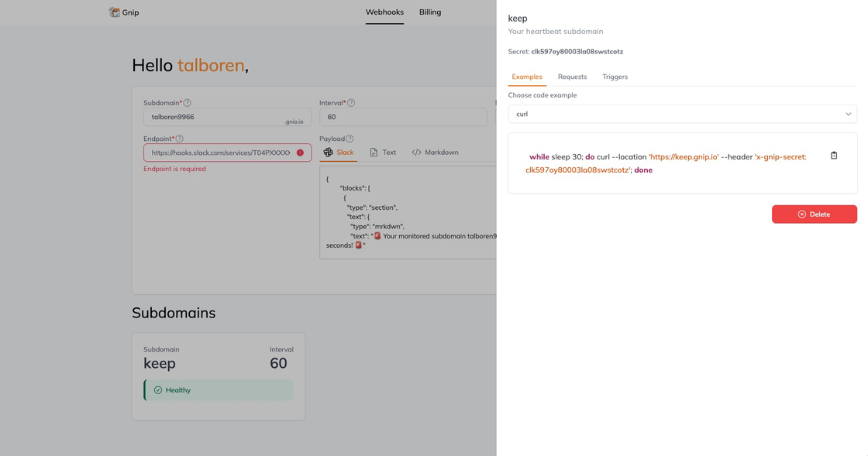Click the help icon beside Payload label
Screen dimensions: 868x456
pos(350,139)
